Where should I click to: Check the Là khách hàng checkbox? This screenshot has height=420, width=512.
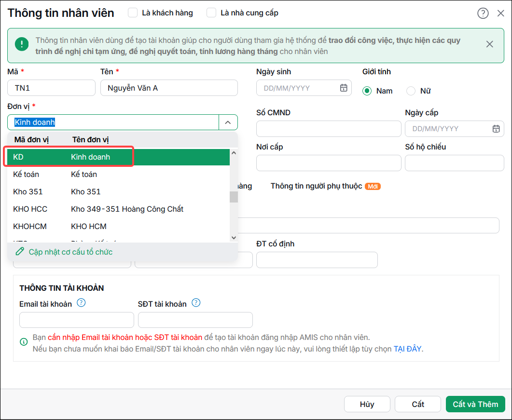coord(133,13)
